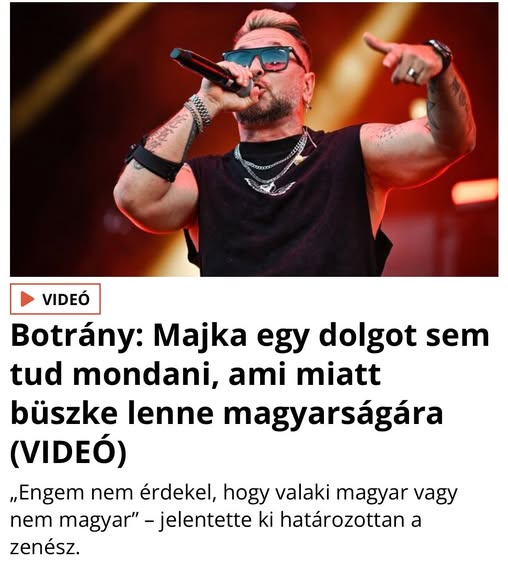Click the red play triangle icon
This screenshot has width=508, height=565.
[27, 299]
